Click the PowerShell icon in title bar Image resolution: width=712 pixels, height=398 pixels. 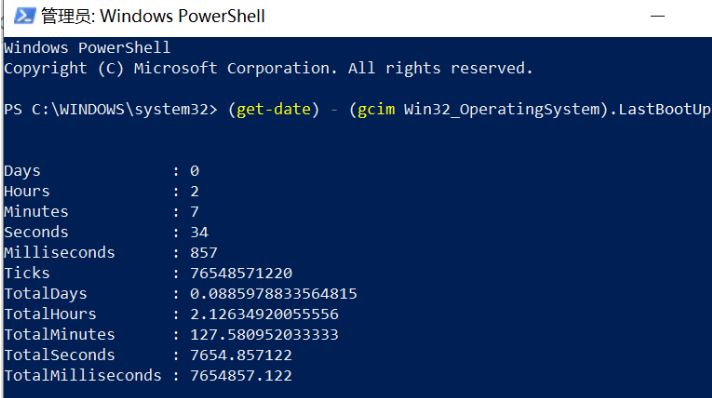(x=25, y=16)
